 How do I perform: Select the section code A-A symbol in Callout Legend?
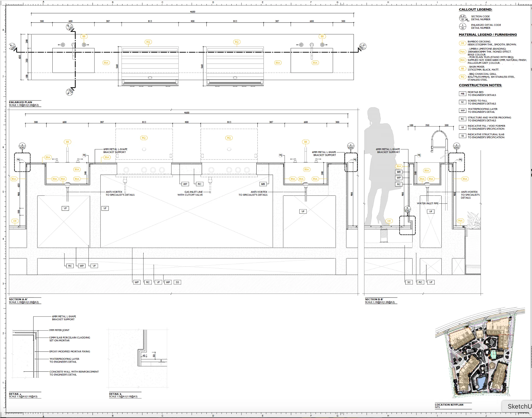point(462,18)
